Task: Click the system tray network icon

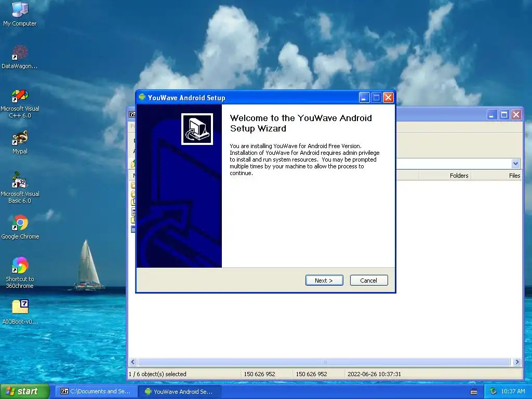Action: [x=493, y=391]
